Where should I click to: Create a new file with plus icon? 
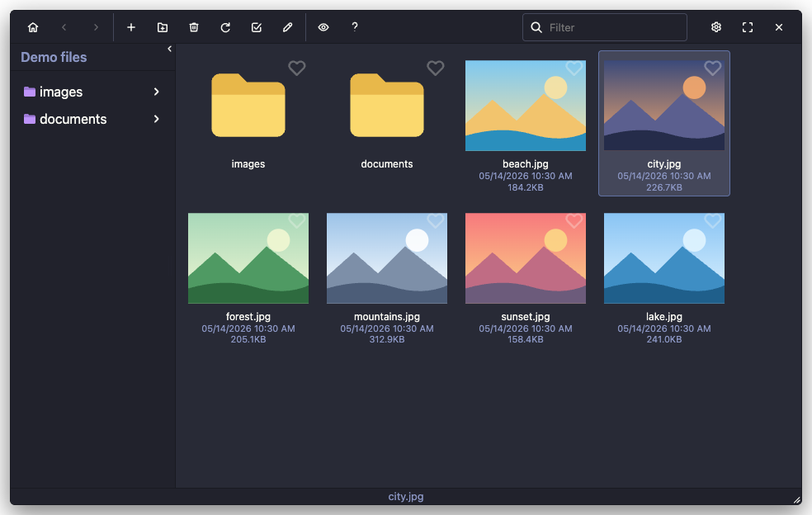(x=131, y=27)
